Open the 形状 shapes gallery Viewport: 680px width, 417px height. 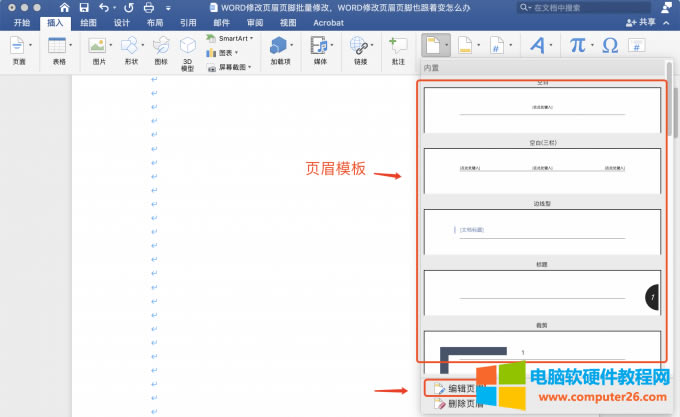[131, 50]
